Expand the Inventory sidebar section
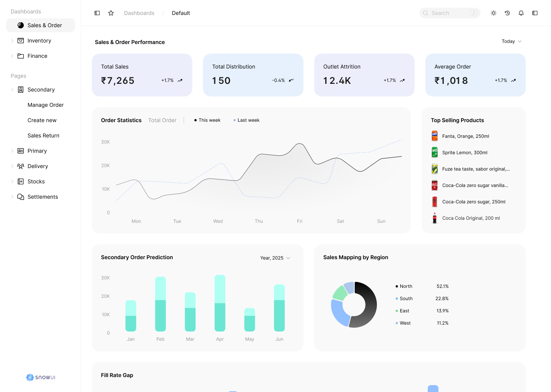 [12, 41]
